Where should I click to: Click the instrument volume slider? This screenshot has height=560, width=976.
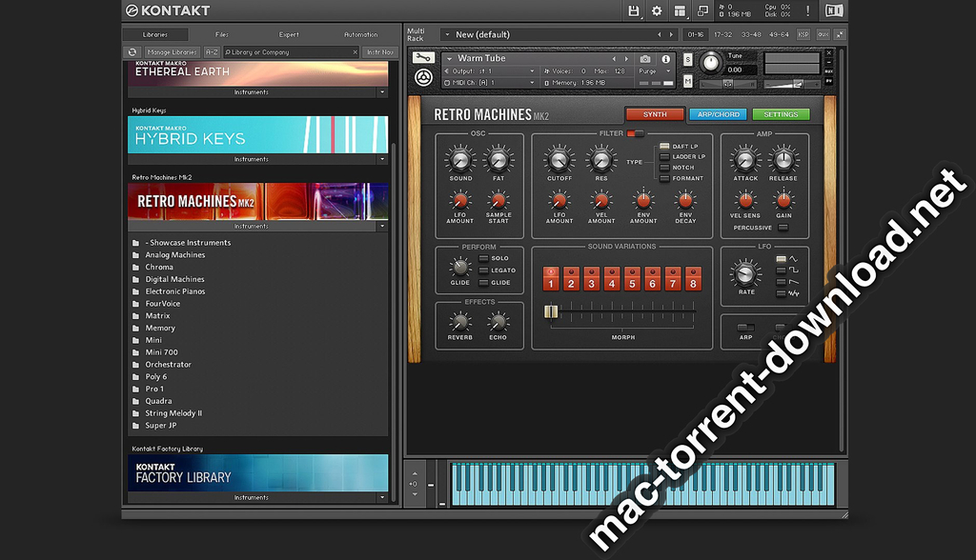pyautogui.click(x=792, y=84)
